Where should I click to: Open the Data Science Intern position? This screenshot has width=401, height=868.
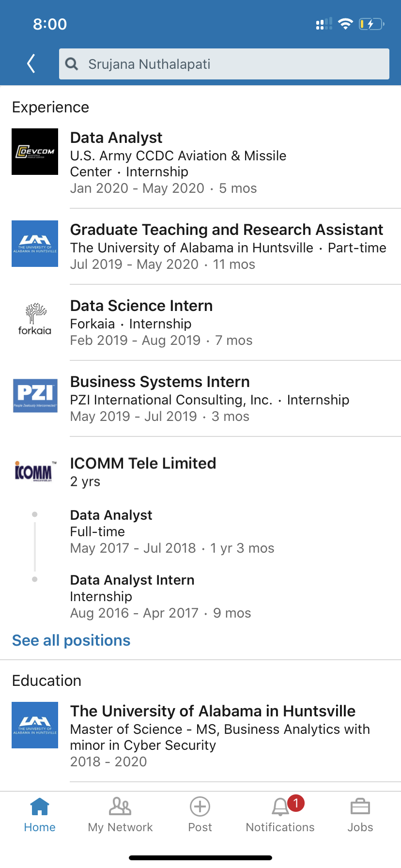[x=141, y=306]
